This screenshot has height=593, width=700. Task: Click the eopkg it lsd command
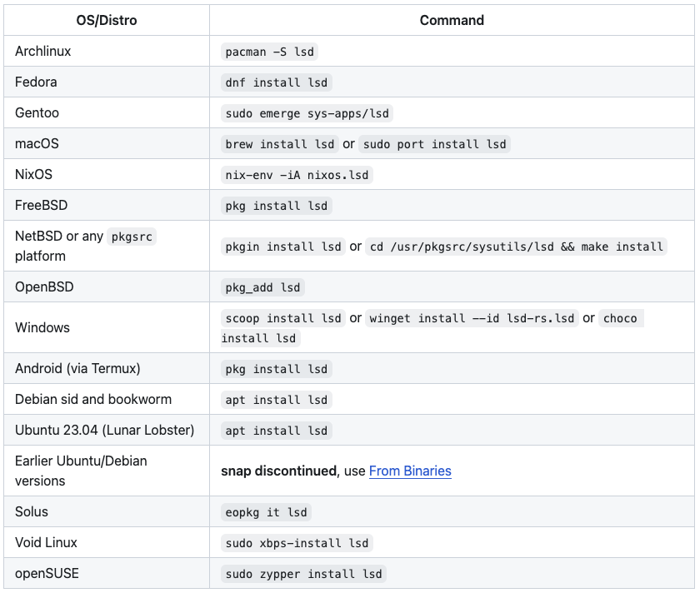(x=266, y=512)
